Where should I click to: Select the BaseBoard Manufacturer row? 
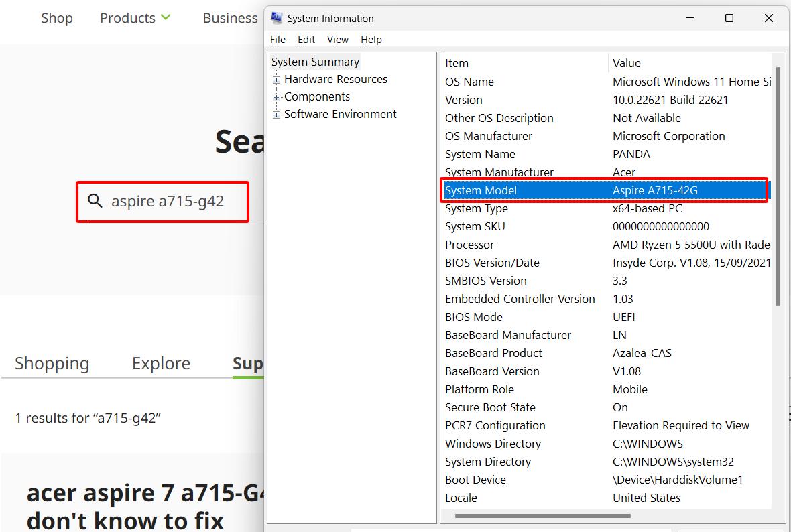(x=607, y=335)
